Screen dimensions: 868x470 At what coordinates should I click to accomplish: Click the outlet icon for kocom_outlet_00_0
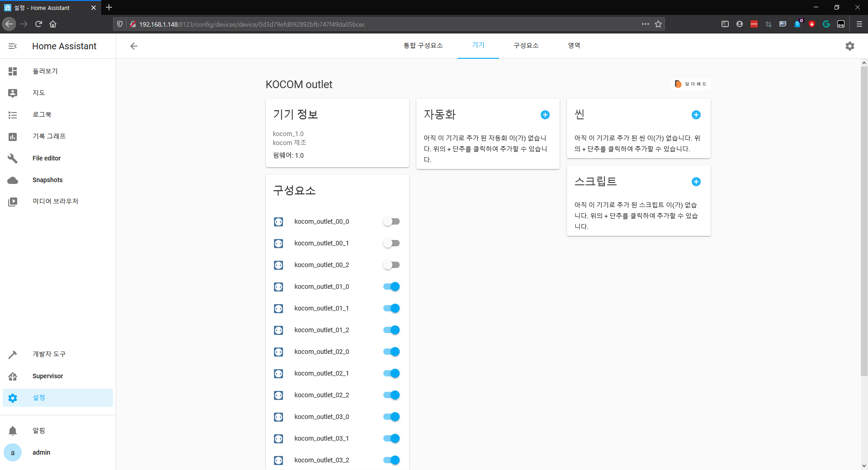click(x=278, y=222)
